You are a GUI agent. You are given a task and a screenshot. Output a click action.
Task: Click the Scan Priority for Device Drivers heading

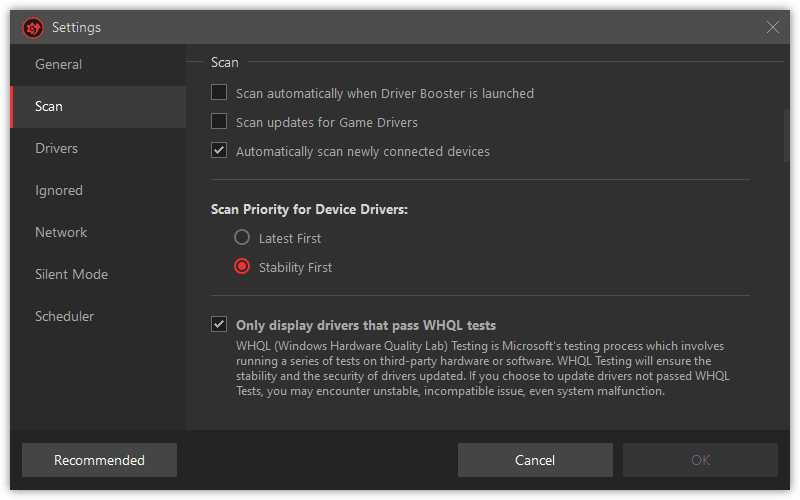[309, 210]
